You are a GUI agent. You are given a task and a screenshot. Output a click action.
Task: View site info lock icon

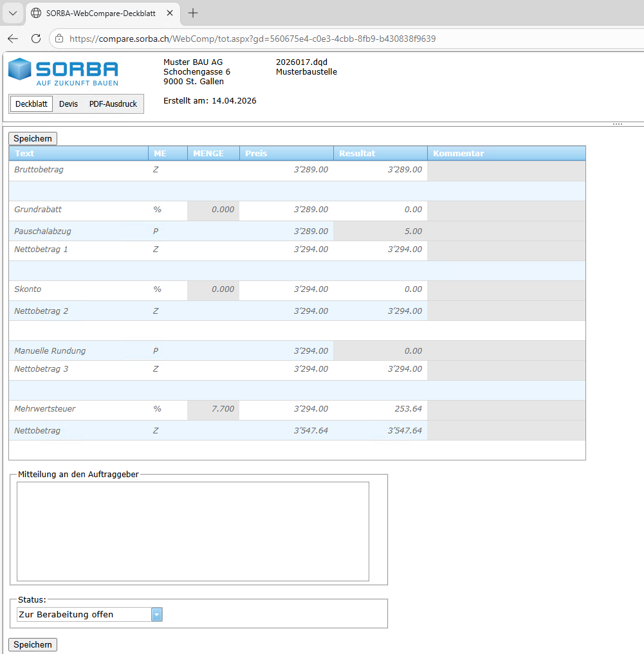tap(59, 39)
